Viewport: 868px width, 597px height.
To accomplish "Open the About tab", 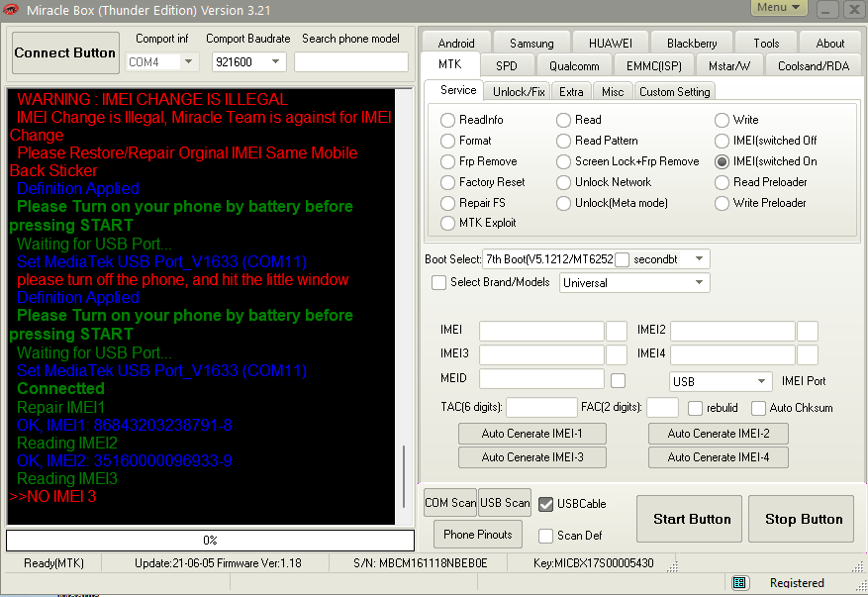I will pos(829,44).
